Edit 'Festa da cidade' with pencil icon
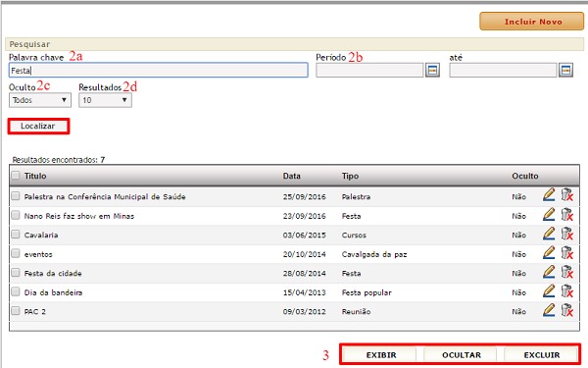 (549, 272)
